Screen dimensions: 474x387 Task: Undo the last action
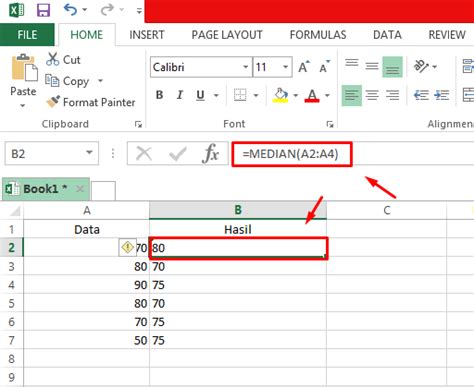point(70,10)
